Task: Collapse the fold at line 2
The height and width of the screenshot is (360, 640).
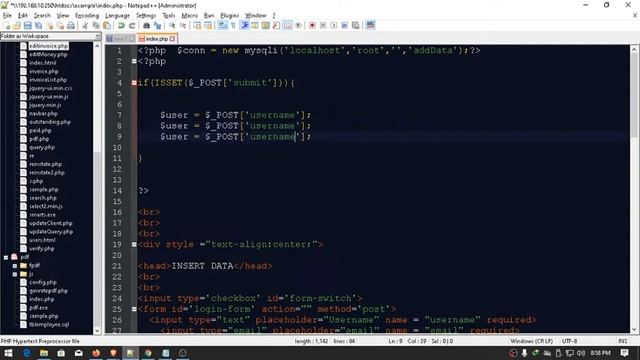Action: 134,62
